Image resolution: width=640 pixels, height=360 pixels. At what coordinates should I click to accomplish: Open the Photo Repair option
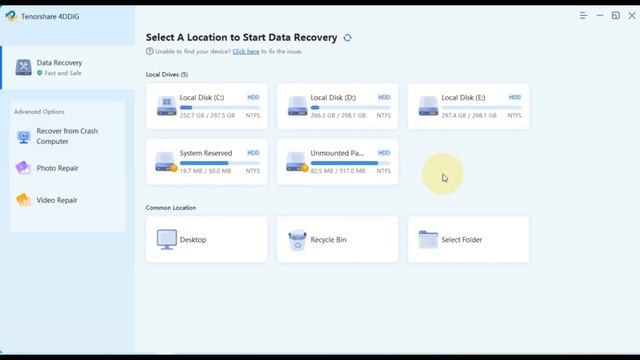tap(68, 168)
